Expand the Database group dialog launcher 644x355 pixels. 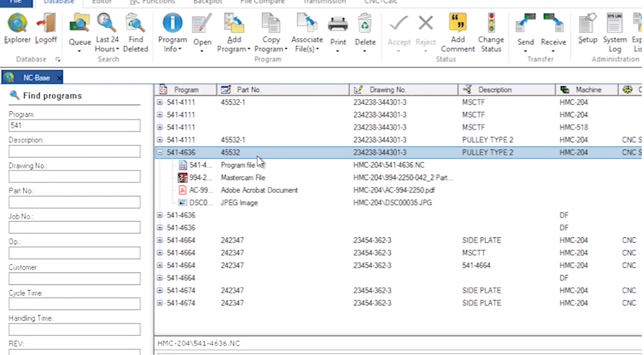(58, 59)
